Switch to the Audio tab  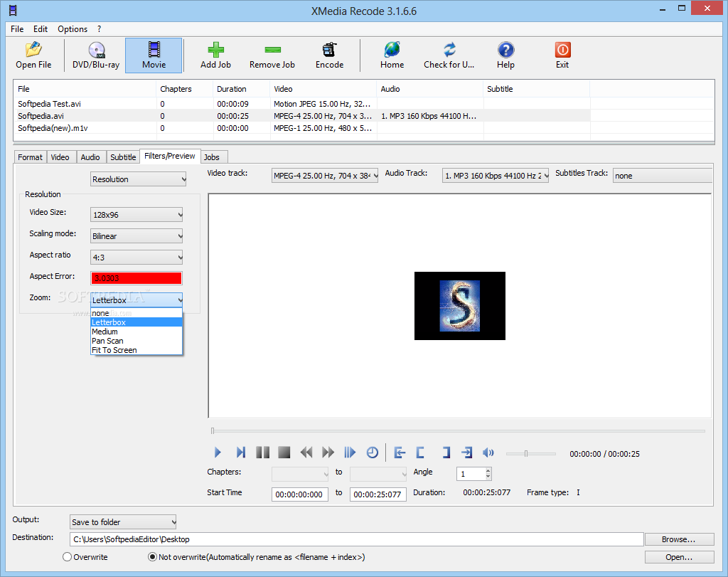(x=90, y=157)
